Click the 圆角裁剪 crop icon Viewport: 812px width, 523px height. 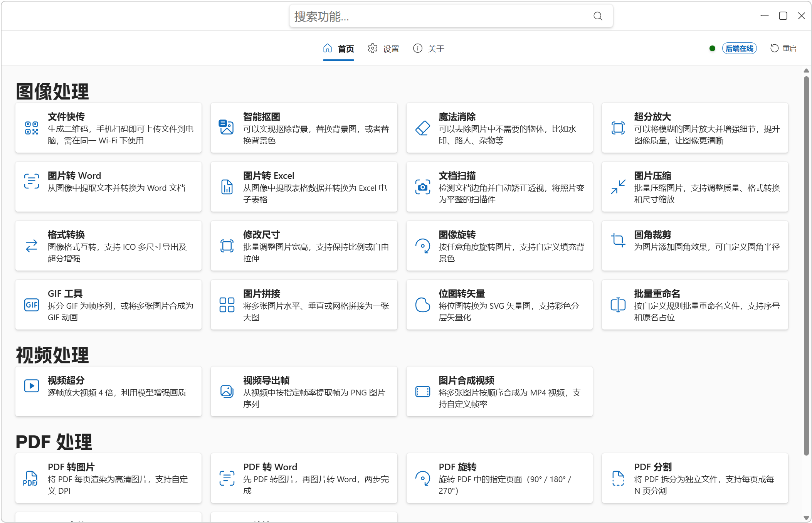point(618,240)
